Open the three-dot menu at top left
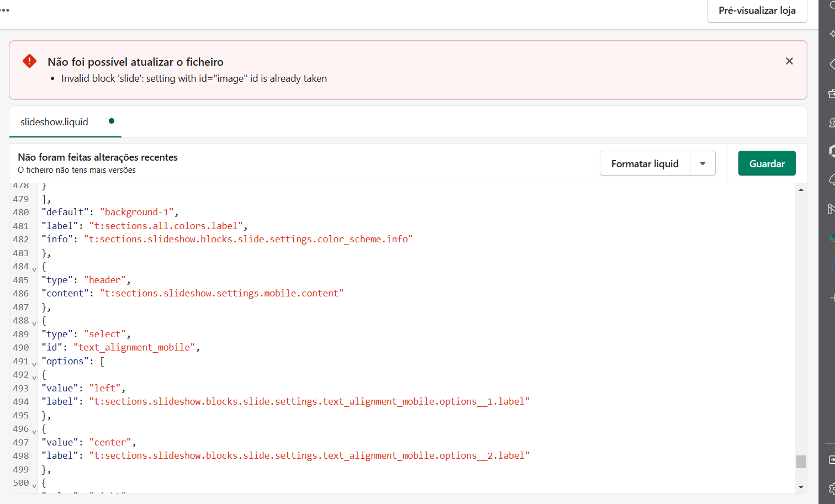The width and height of the screenshot is (835, 504). click(x=5, y=10)
